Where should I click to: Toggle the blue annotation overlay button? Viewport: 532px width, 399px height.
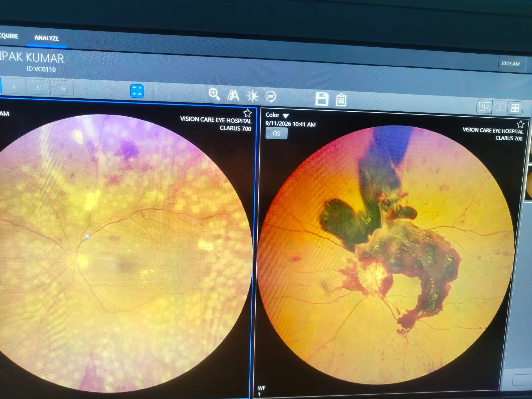coord(137,91)
